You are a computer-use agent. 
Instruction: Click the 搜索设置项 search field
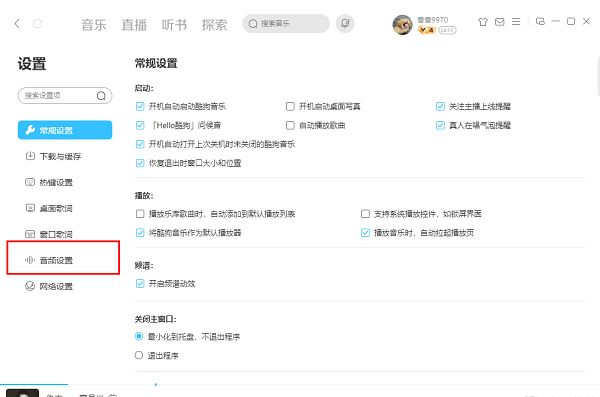coord(65,96)
